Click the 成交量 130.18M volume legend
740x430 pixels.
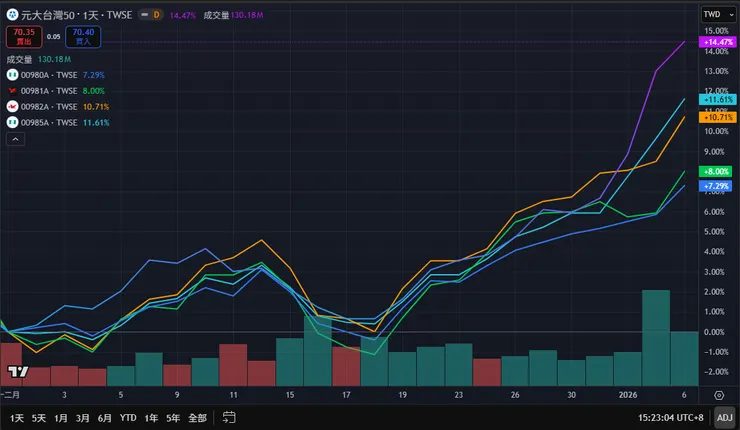(39, 59)
